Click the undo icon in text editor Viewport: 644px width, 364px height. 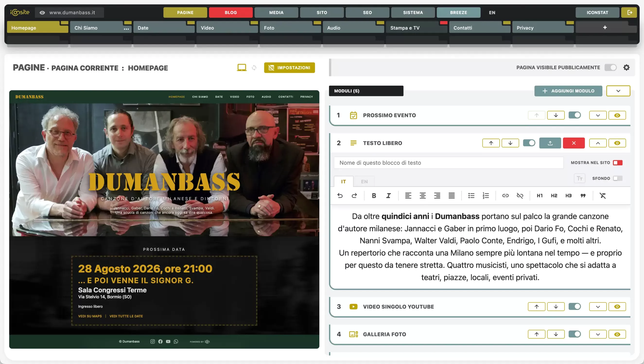tap(340, 196)
